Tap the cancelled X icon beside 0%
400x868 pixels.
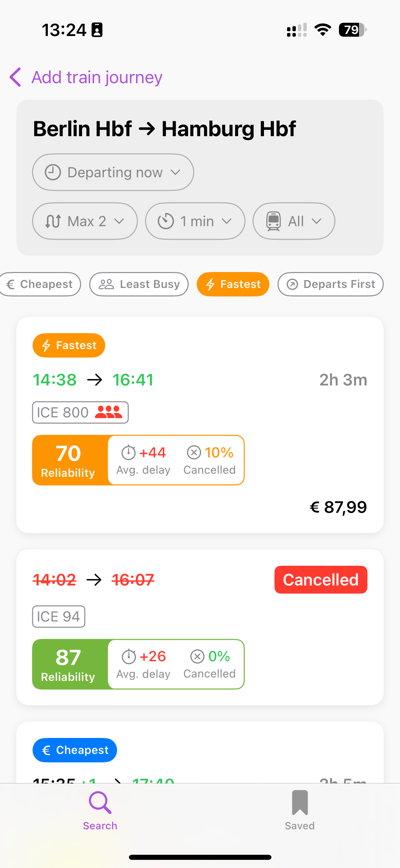point(197,656)
